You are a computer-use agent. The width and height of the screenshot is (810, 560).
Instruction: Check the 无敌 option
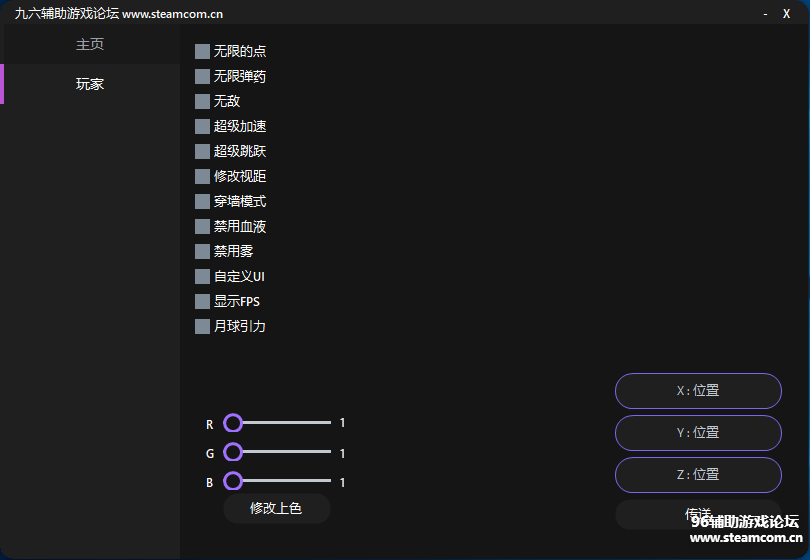coord(203,101)
